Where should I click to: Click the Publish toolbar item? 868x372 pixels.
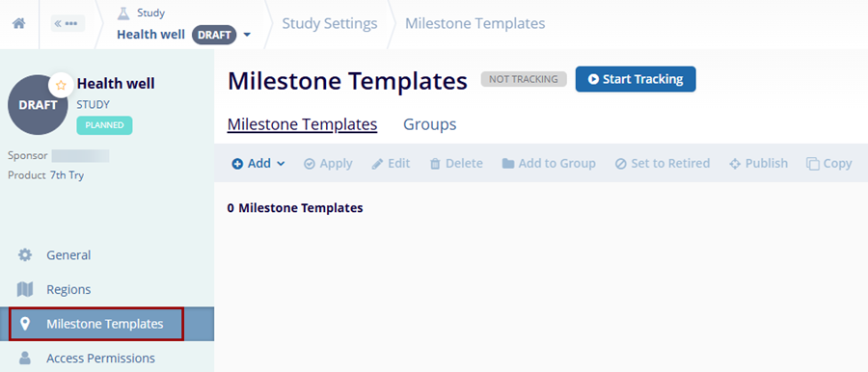pyautogui.click(x=758, y=163)
